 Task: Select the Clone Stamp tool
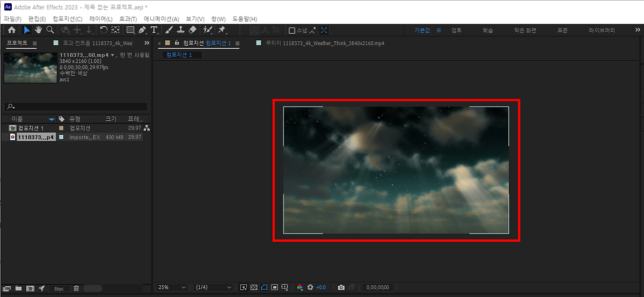181,30
